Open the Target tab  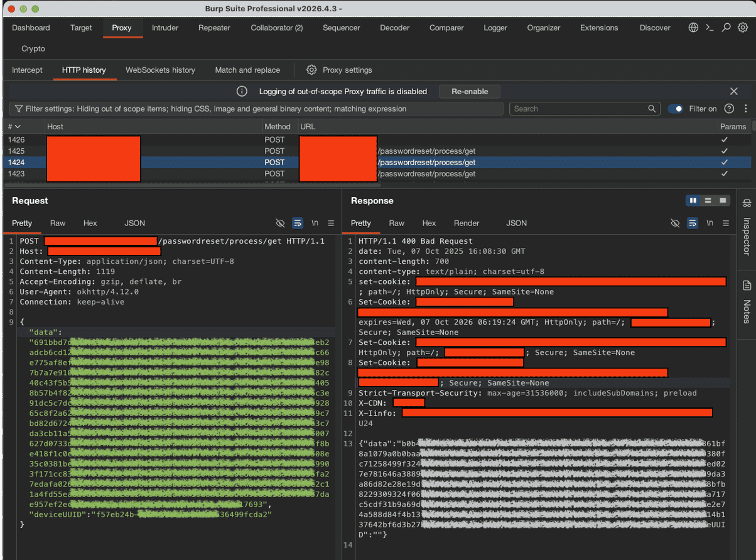coord(81,28)
